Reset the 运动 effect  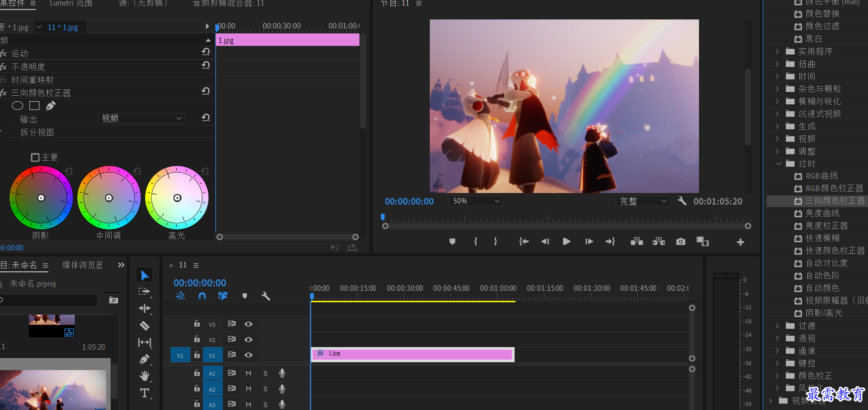(x=205, y=51)
